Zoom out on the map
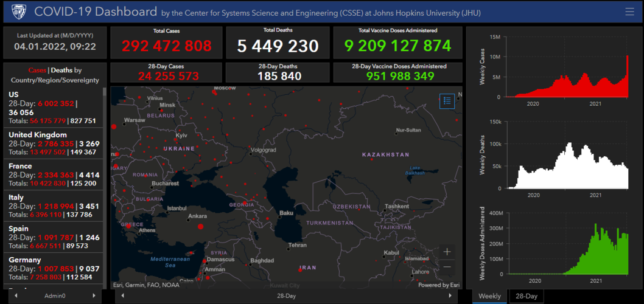The width and height of the screenshot is (644, 304). click(x=447, y=267)
